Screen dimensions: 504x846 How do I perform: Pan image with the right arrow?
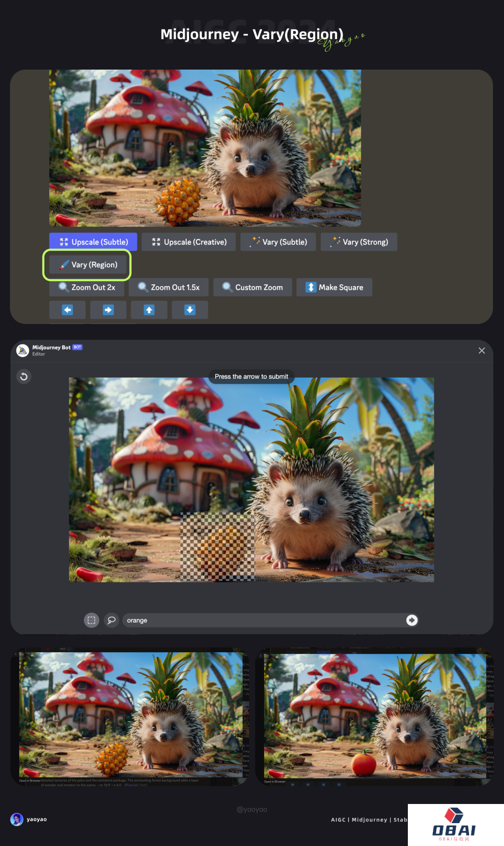[x=108, y=310]
